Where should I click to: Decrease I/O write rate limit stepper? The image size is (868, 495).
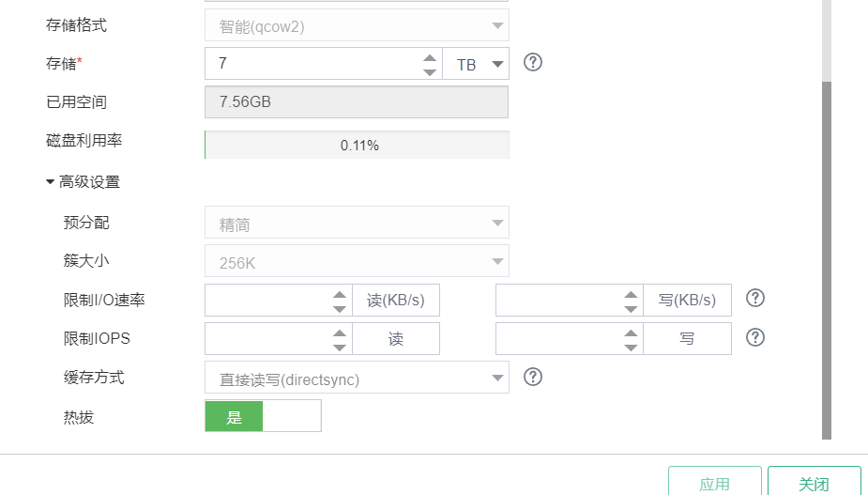pyautogui.click(x=631, y=307)
